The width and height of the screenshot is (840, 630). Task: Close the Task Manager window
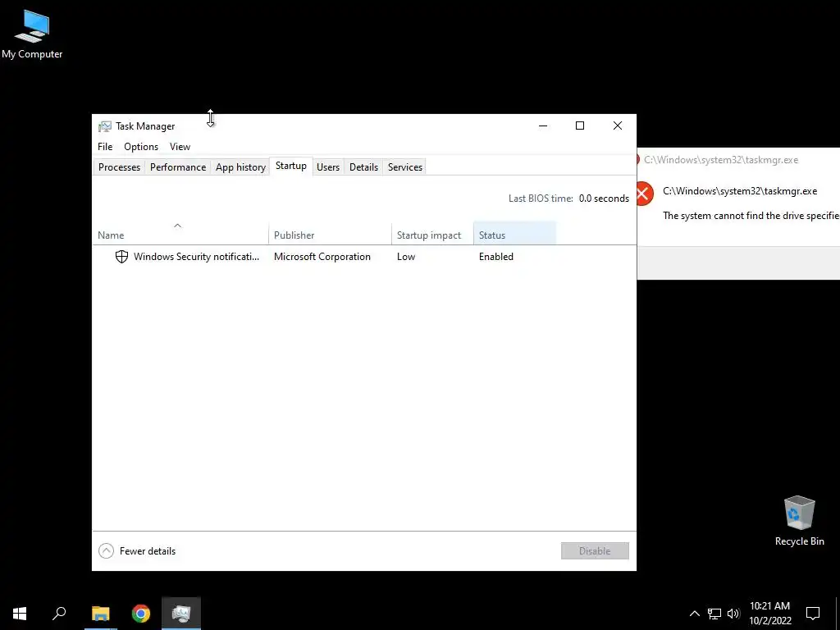click(x=617, y=126)
